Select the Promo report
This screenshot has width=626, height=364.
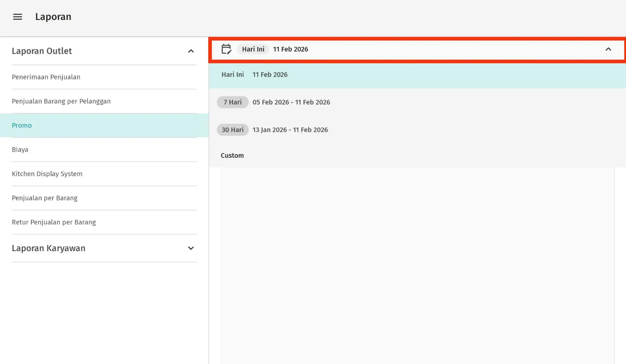click(22, 126)
